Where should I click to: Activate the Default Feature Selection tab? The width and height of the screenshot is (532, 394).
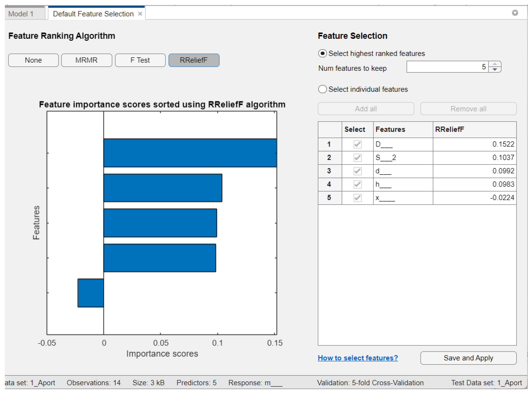pos(93,14)
